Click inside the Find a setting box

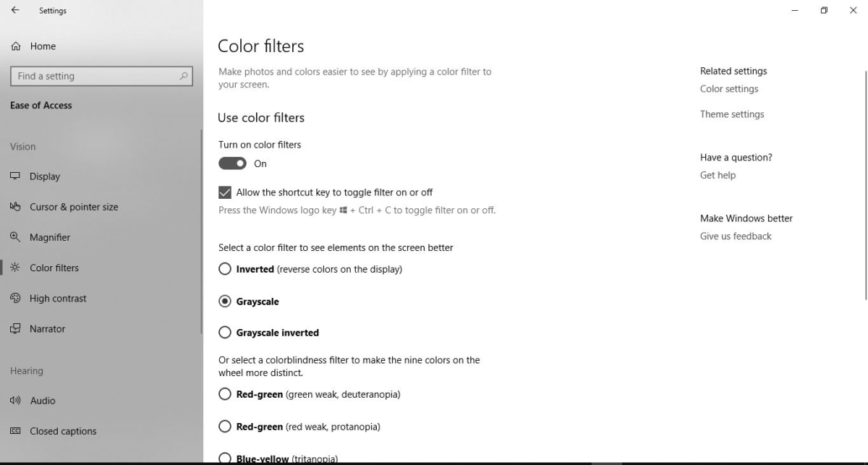click(x=101, y=76)
